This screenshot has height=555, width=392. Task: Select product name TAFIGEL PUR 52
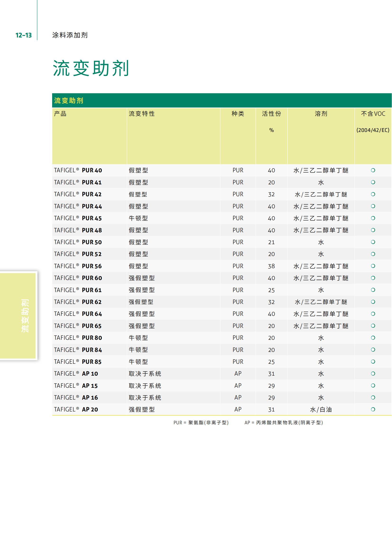tap(78, 254)
